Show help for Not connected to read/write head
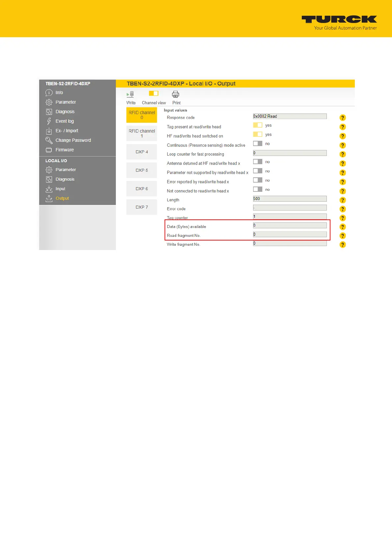Screen dimensions: 392x554 click(x=343, y=191)
